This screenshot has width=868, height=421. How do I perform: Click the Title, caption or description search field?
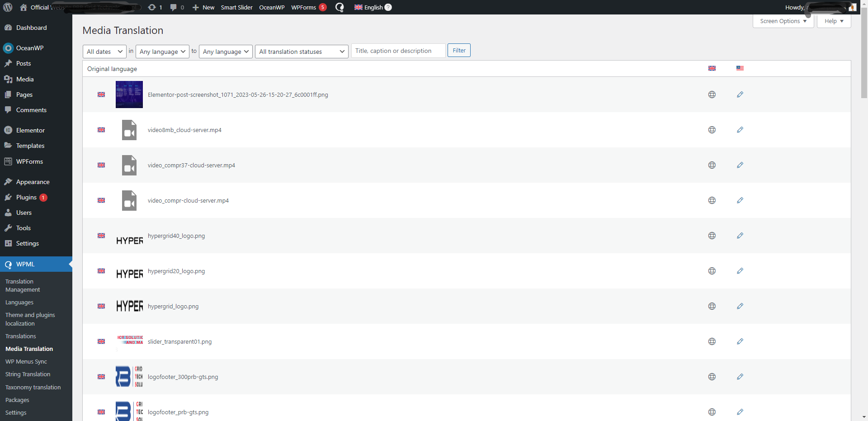(398, 51)
